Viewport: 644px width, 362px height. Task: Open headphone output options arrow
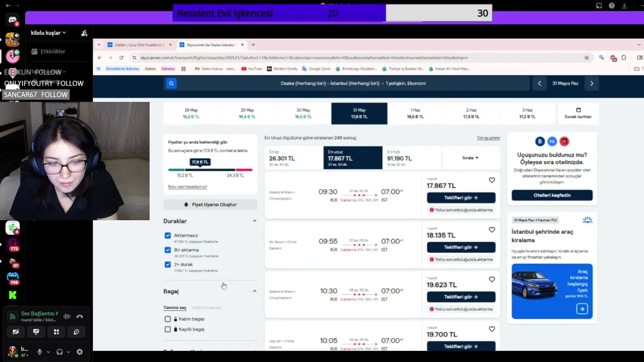68,352
